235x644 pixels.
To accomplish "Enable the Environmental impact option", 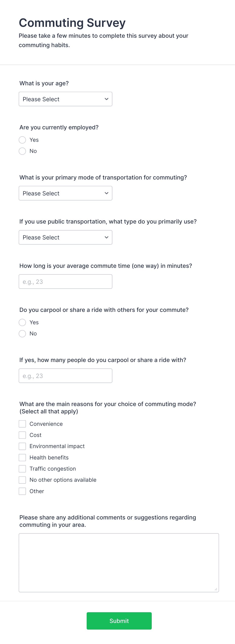I will coord(22,446).
